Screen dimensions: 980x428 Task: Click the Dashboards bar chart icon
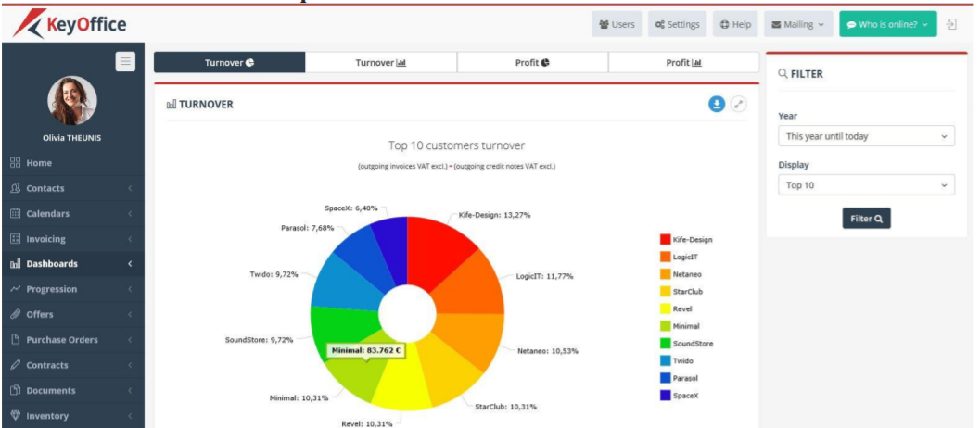pos(17,264)
